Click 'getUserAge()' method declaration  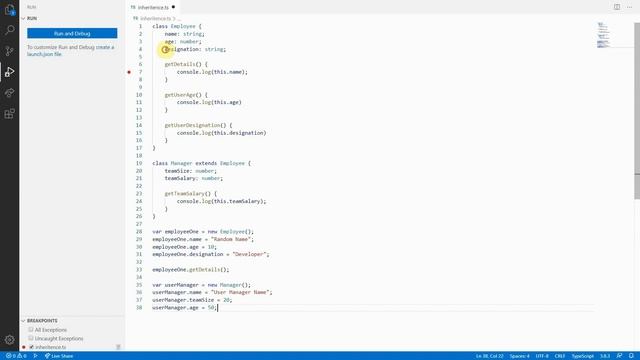(186, 95)
